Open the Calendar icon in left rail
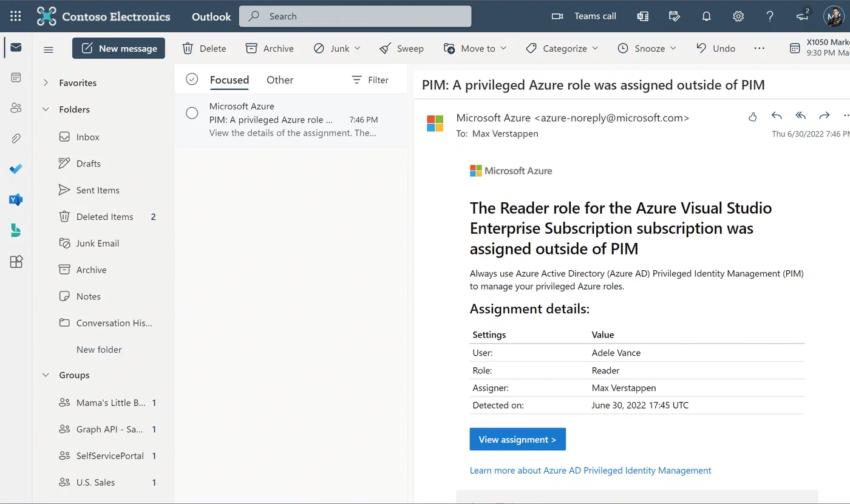 coord(16,77)
